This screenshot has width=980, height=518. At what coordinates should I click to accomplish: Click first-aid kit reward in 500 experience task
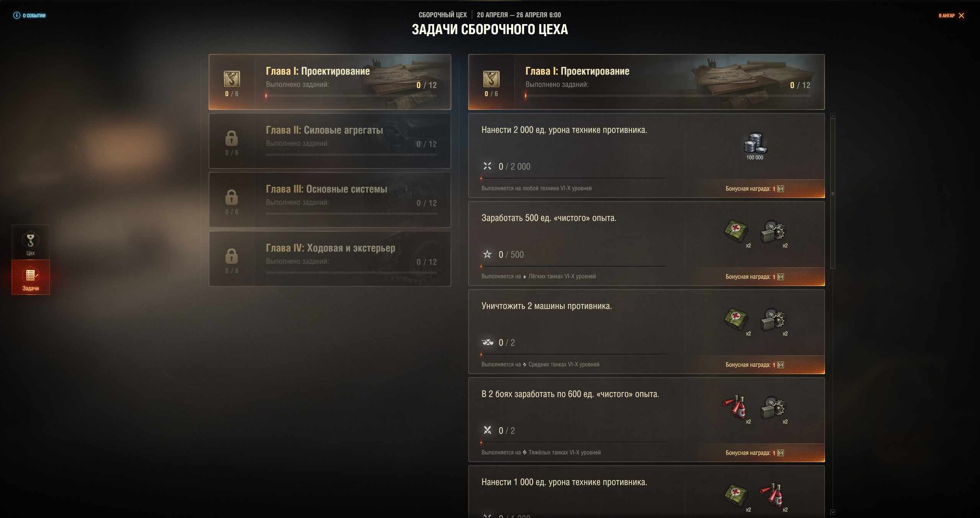click(736, 231)
